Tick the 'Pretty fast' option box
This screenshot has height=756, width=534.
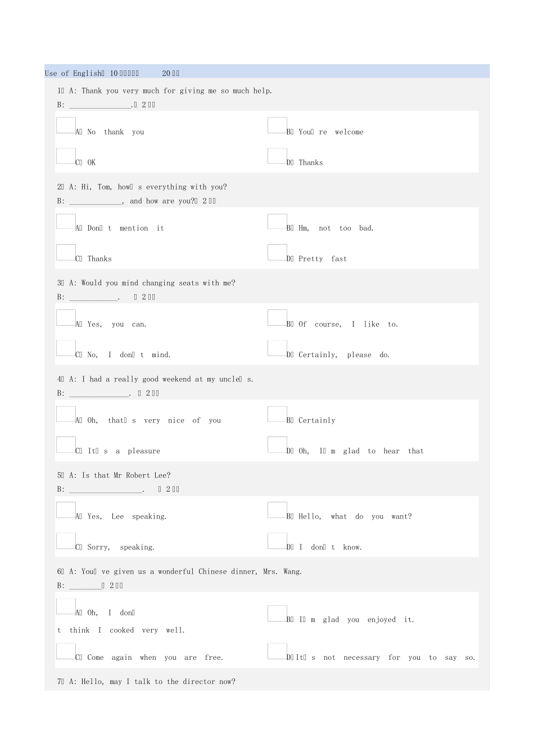point(277,253)
